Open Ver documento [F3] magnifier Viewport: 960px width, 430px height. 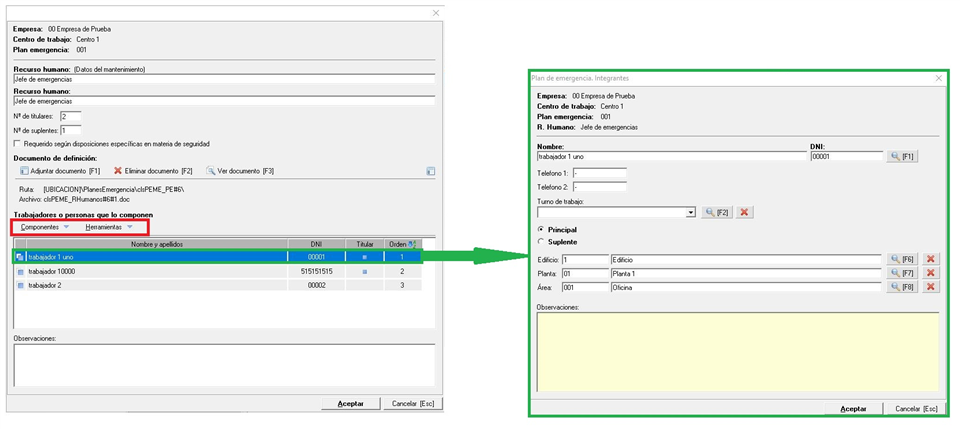pos(211,171)
